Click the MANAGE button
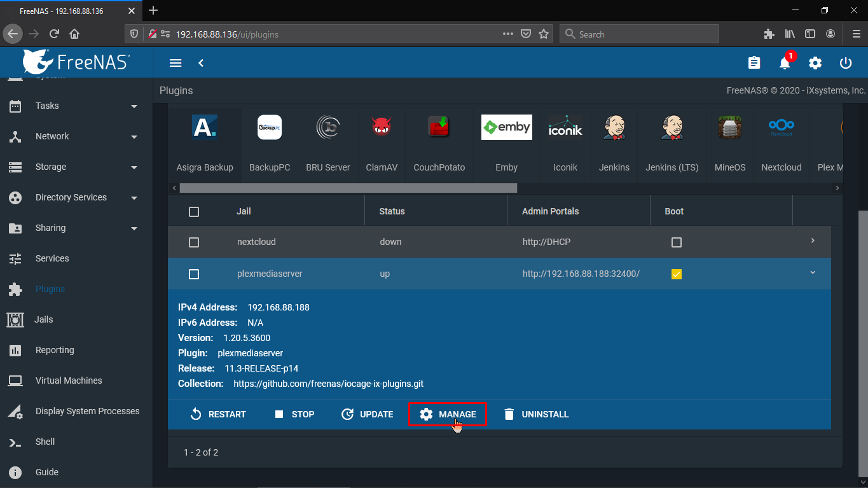The image size is (868, 488). pos(448,414)
